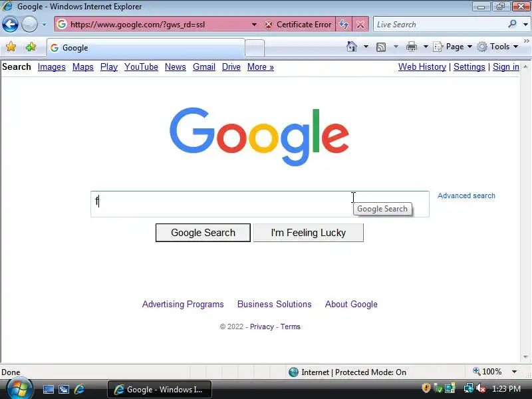The height and width of the screenshot is (399, 532).
Task: Open the Business Solutions link
Action: pyautogui.click(x=274, y=304)
